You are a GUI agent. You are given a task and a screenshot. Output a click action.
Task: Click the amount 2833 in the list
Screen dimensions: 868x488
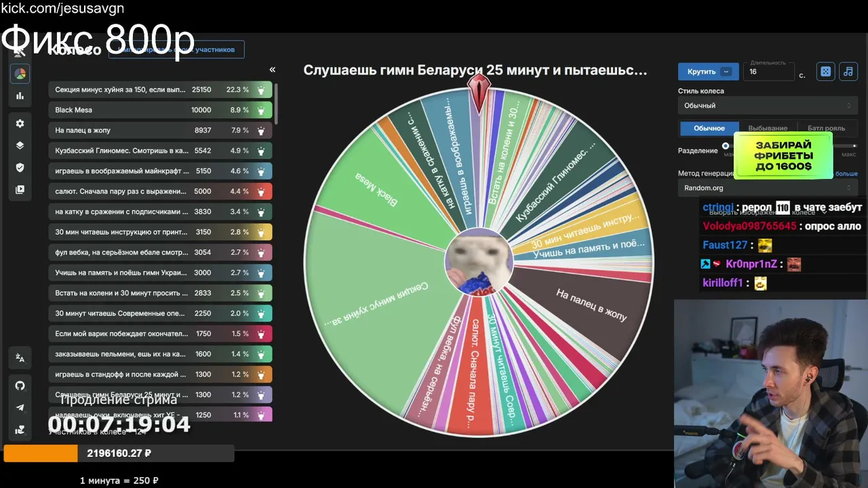point(202,293)
